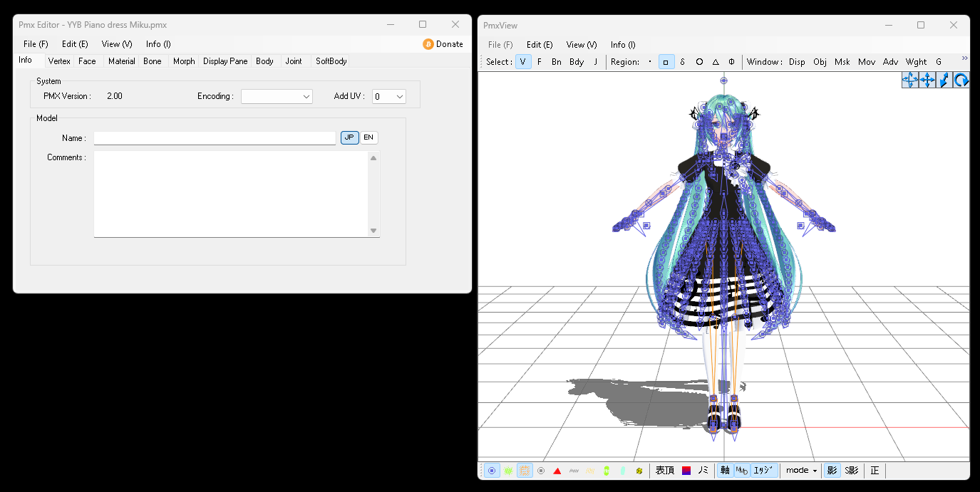This screenshot has height=492, width=980.
Task: Click the EN language button
Action: click(x=368, y=137)
